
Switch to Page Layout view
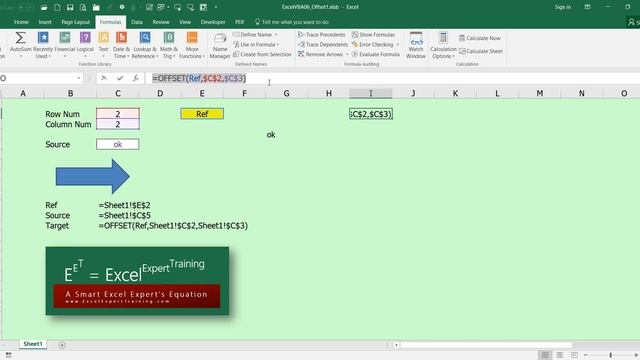560,355
